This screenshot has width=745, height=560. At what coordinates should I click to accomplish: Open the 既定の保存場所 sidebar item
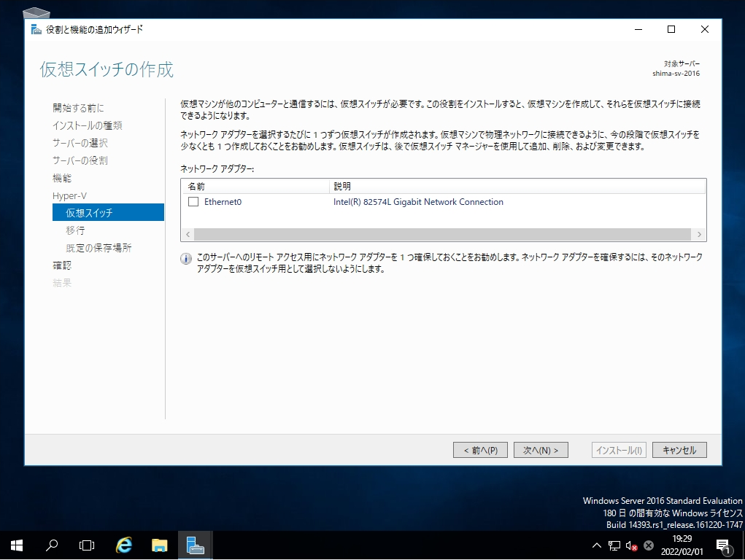tap(99, 248)
